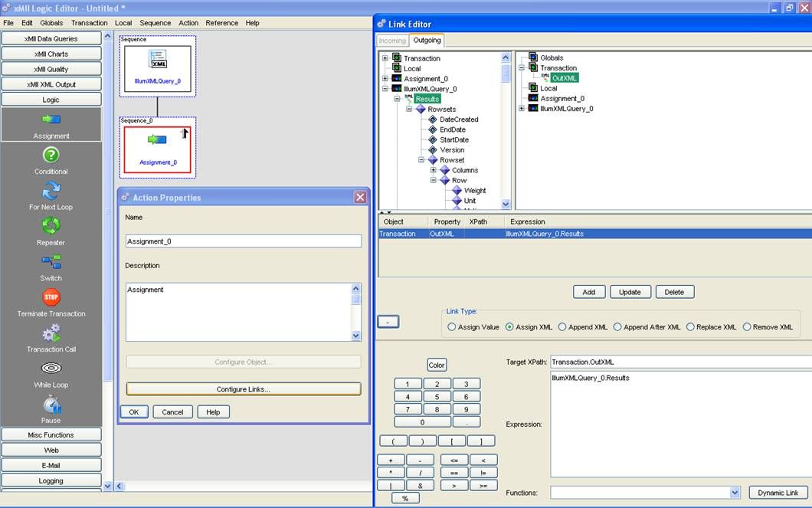Select the Replace XML radio button
Screen dimensions: 812x508
(x=690, y=326)
